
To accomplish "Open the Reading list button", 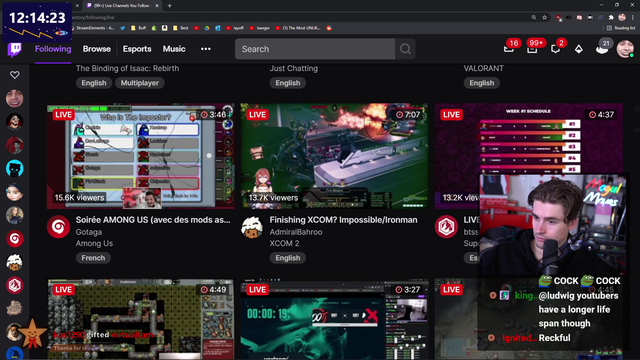I will [621, 28].
